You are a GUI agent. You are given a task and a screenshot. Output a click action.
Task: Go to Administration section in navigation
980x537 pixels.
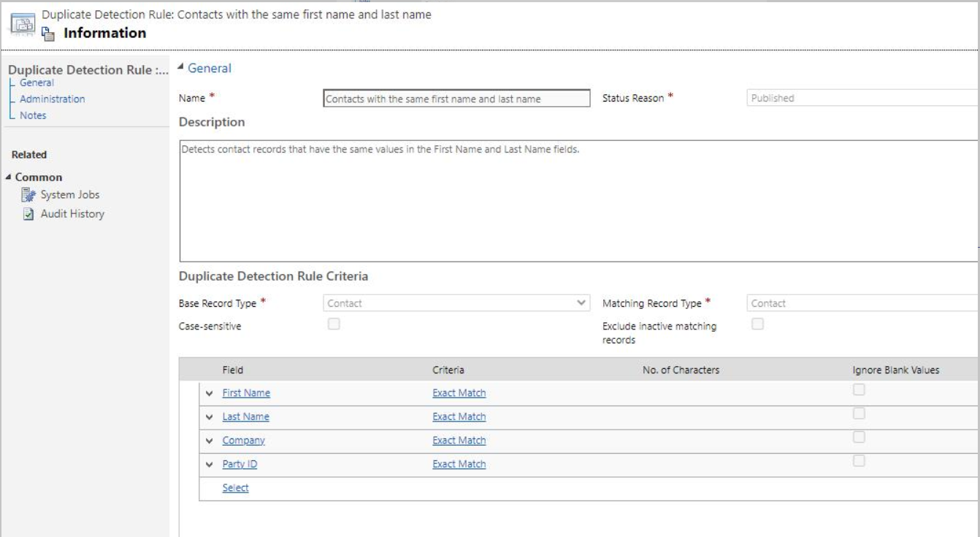click(52, 99)
